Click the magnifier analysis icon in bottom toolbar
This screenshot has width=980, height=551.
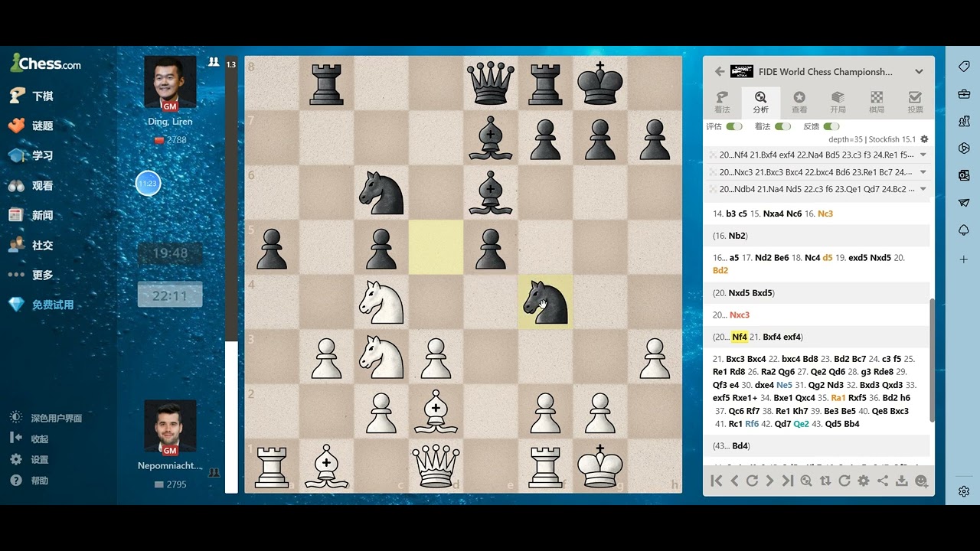click(806, 481)
